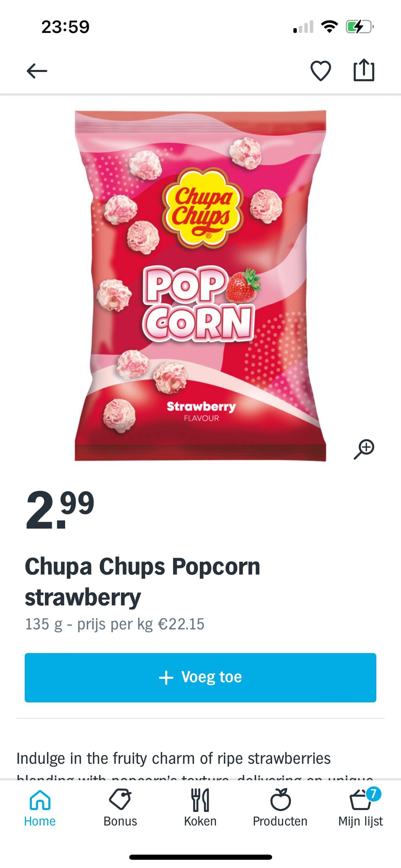Viewport: 401px width, 868px height.
Task: Toggle the heart favorite icon
Action: [x=320, y=71]
